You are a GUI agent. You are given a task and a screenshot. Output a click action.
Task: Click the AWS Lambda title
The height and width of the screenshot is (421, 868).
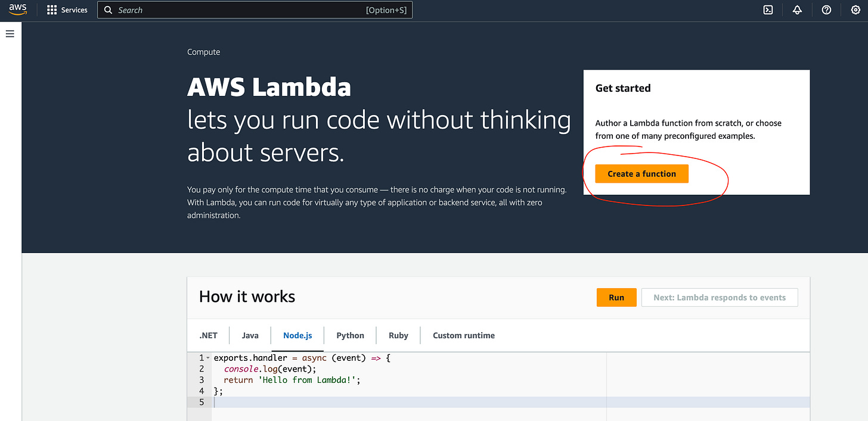[269, 88]
